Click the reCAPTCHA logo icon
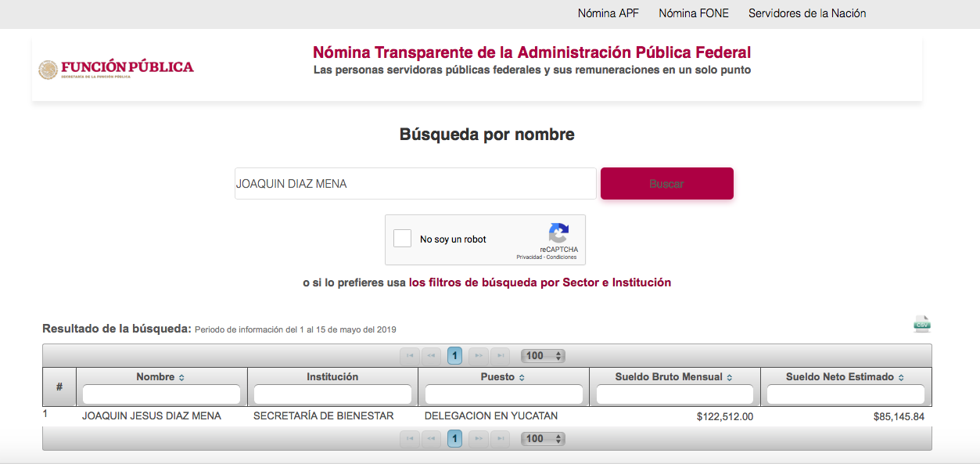The width and height of the screenshot is (980, 464). 558,233
